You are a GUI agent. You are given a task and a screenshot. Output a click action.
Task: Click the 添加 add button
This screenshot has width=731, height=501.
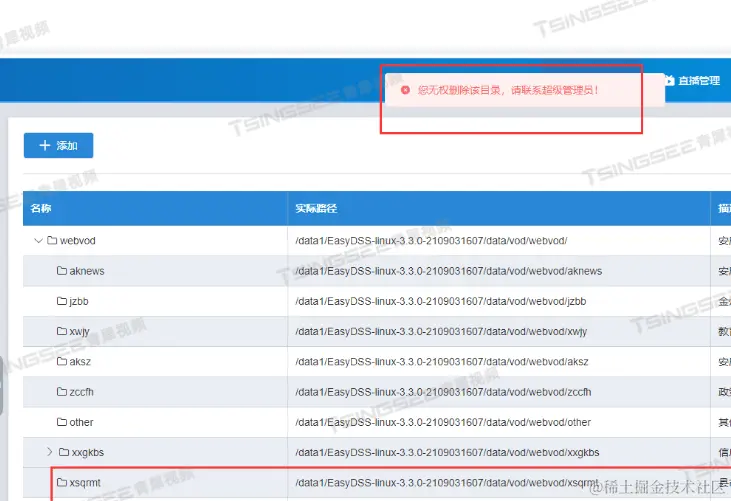(58, 145)
